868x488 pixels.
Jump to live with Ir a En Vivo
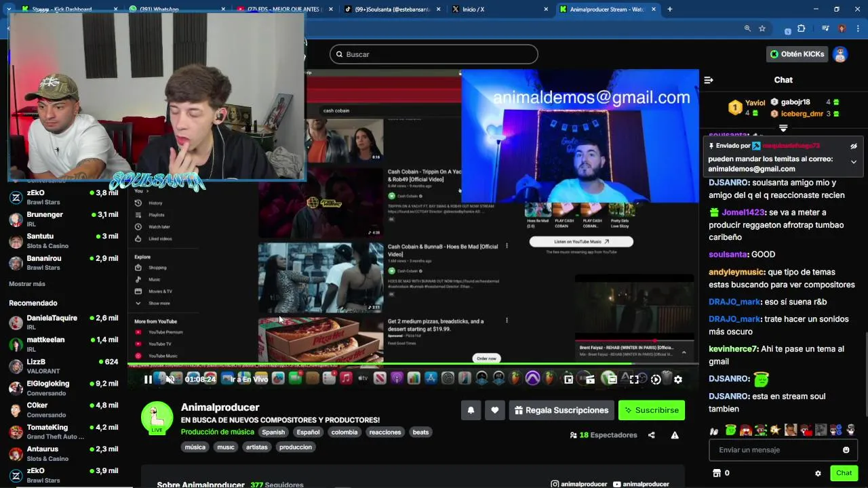[x=249, y=380]
